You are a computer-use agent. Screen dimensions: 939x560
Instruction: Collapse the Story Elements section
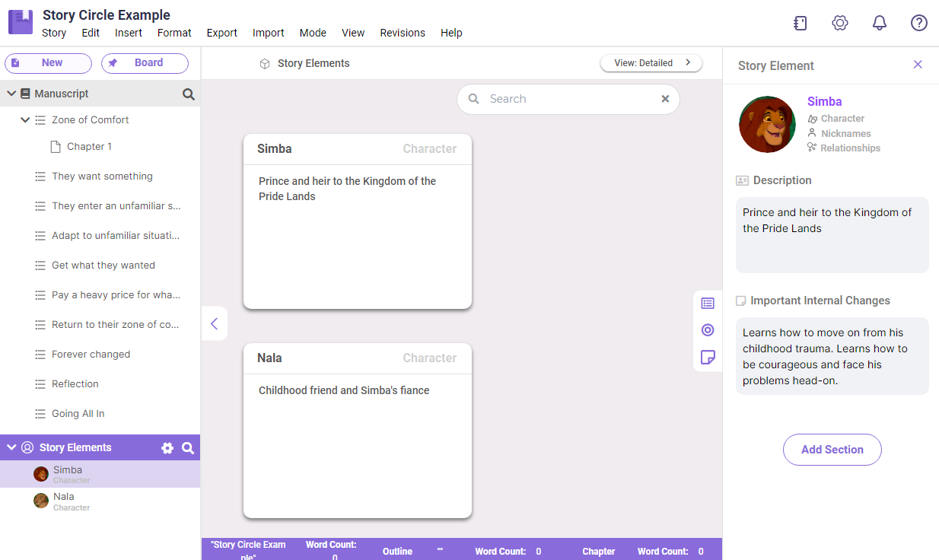[x=11, y=447]
